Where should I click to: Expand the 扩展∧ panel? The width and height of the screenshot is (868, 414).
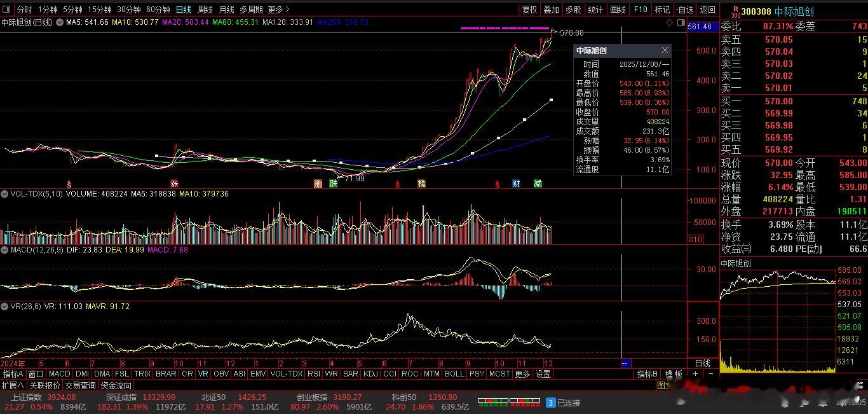tap(13, 385)
